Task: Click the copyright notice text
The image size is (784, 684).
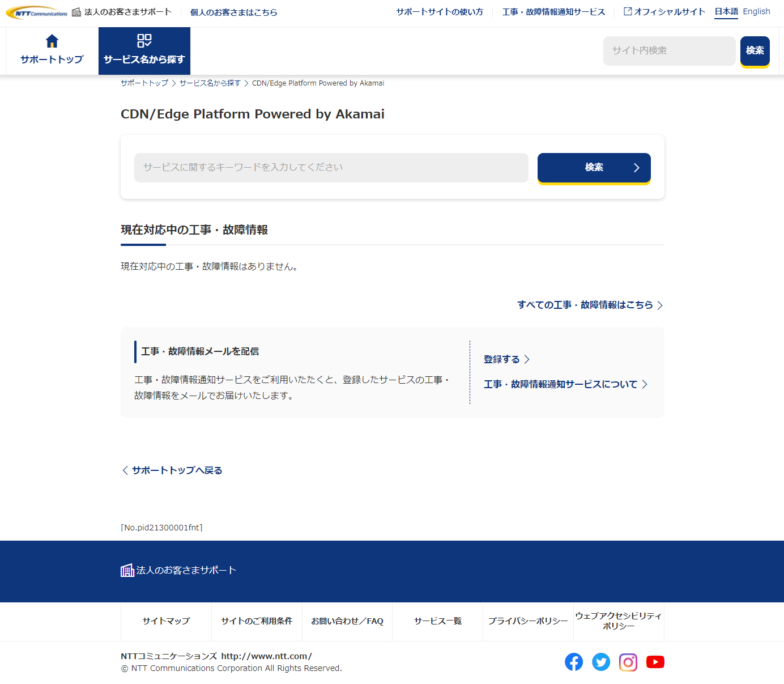Action: click(231, 668)
